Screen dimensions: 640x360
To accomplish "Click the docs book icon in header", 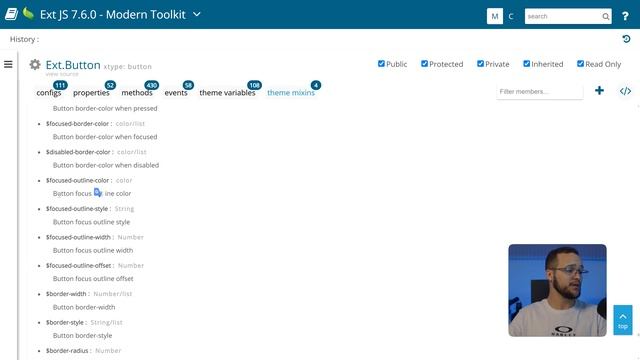I will 11,14.
